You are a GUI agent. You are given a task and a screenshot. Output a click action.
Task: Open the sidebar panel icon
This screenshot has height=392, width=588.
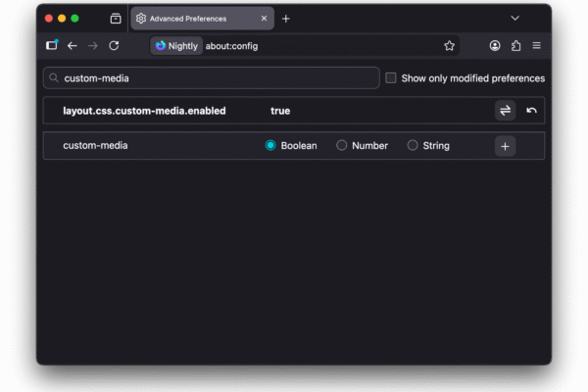tap(52, 45)
